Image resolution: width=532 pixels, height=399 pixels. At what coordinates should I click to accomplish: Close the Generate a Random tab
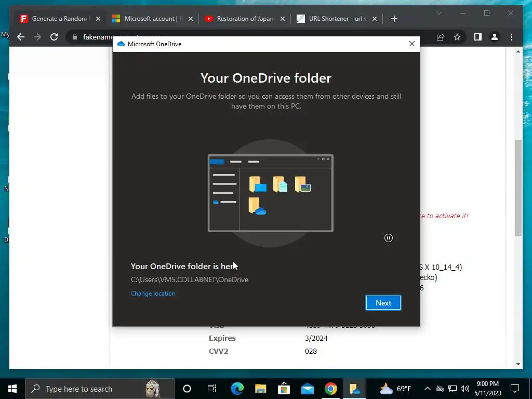[x=98, y=19]
